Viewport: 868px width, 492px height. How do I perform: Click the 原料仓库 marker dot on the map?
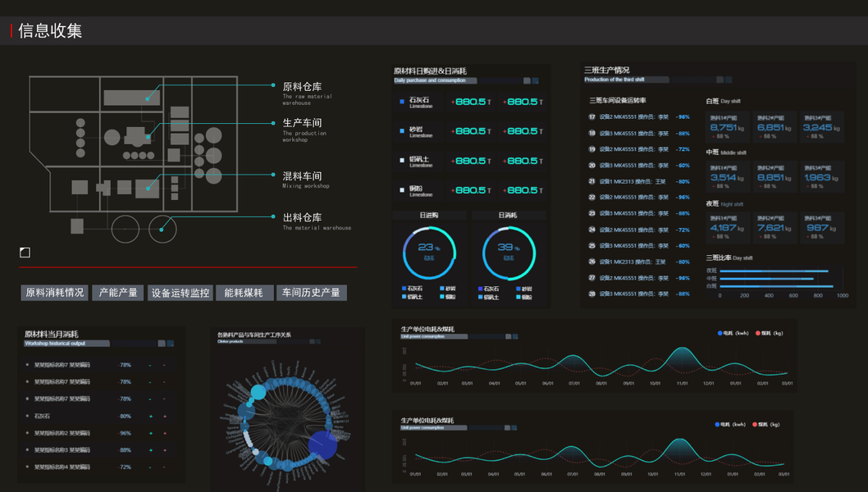[x=147, y=98]
